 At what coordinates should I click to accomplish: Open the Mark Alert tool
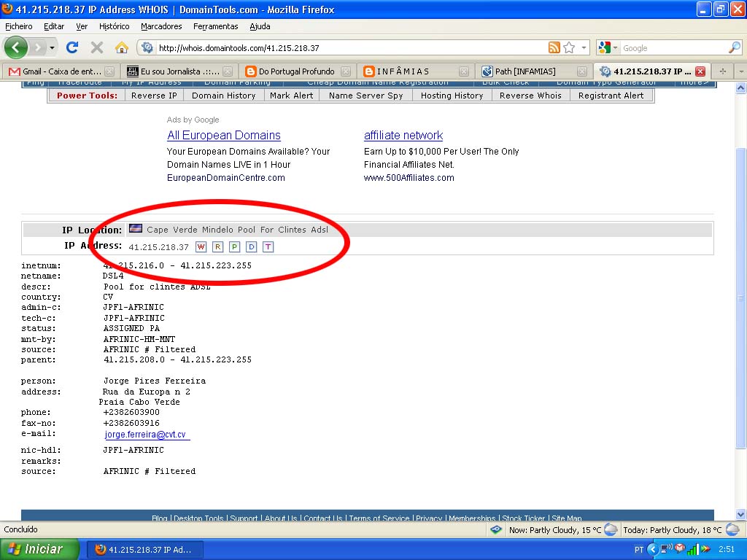point(292,96)
